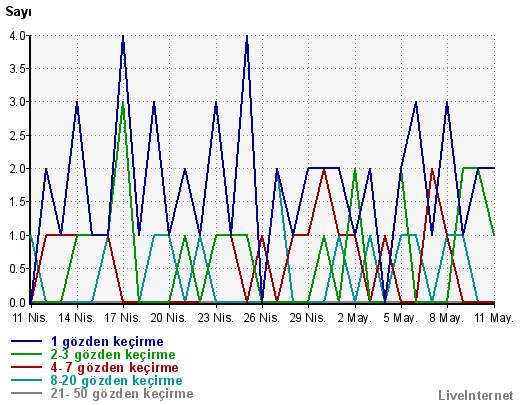
Task: Click the '26 Nis.' date axis label
Action: 262,318
